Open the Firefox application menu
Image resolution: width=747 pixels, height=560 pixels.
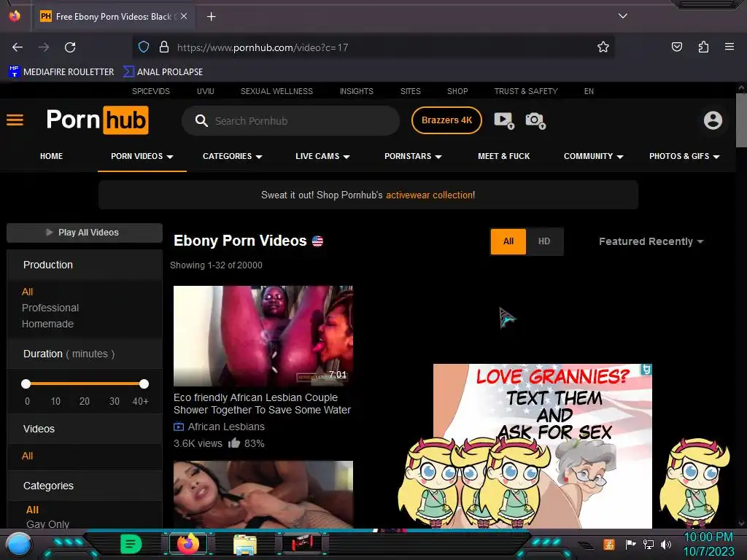(729, 47)
